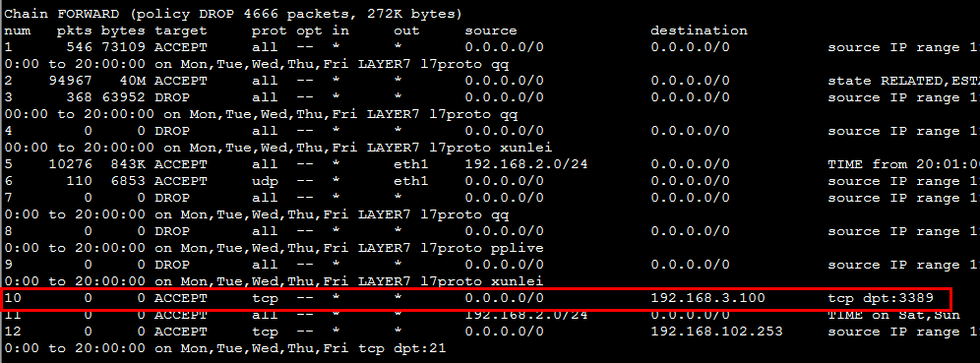980x363 pixels.
Task: Click the 'opt' column header
Action: click(309, 30)
